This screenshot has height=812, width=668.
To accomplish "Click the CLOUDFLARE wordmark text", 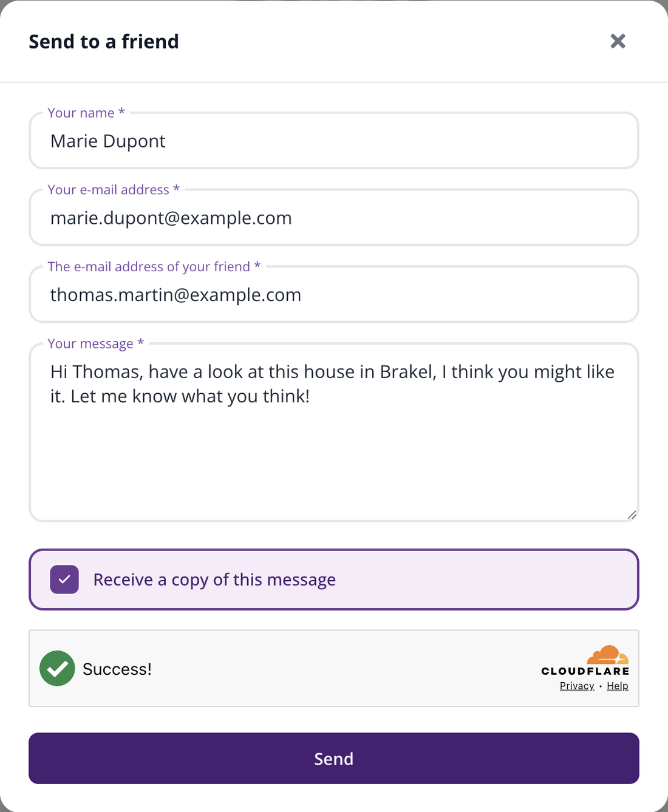I will coord(585,671).
